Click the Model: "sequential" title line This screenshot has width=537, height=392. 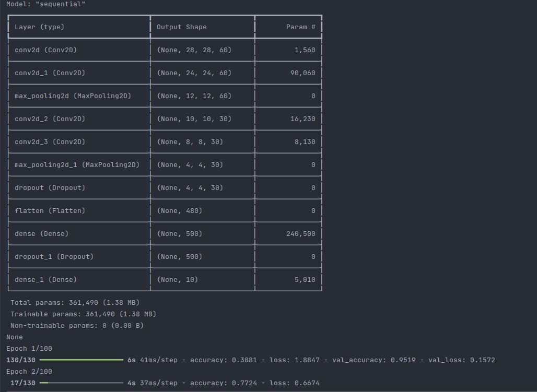click(x=46, y=4)
